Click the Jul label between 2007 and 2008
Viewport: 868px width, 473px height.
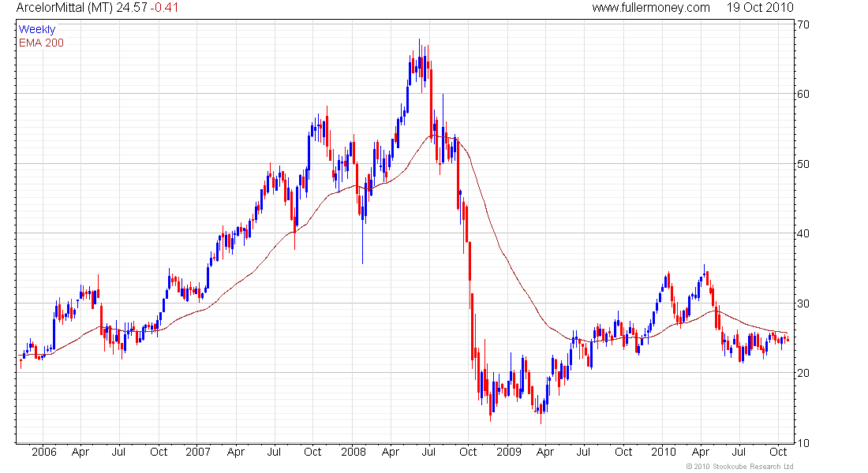[274, 452]
